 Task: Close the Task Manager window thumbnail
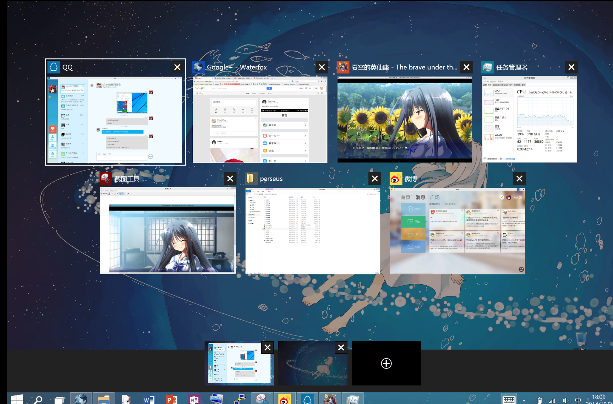pyautogui.click(x=570, y=67)
